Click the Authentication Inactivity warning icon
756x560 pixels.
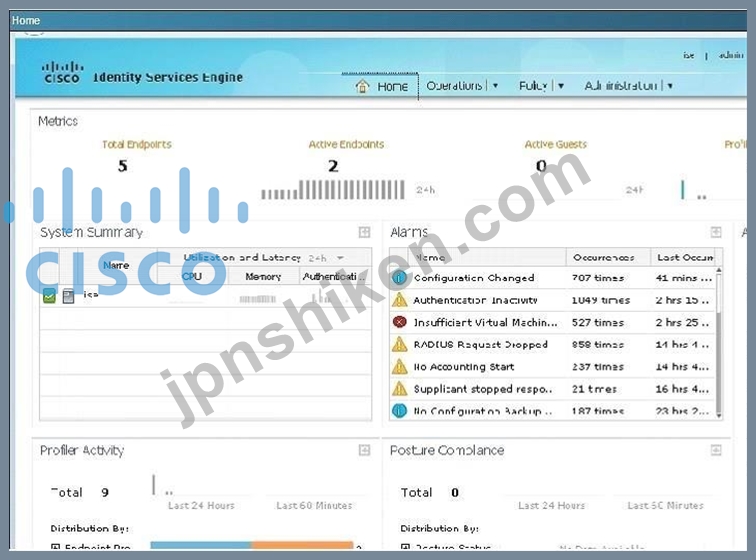(x=399, y=300)
